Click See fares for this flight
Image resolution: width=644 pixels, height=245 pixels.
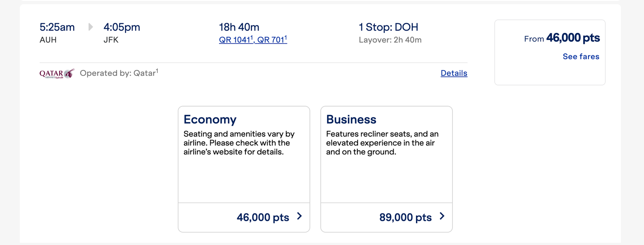point(581,56)
